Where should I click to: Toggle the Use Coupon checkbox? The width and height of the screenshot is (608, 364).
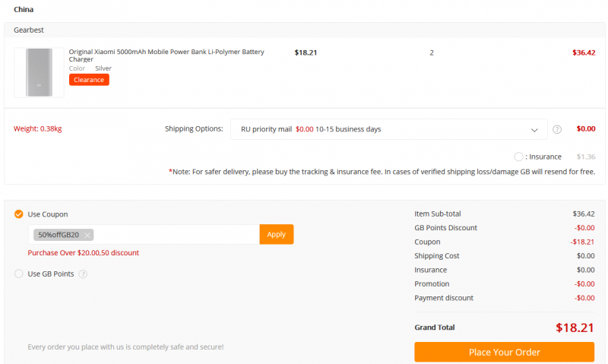click(x=18, y=214)
